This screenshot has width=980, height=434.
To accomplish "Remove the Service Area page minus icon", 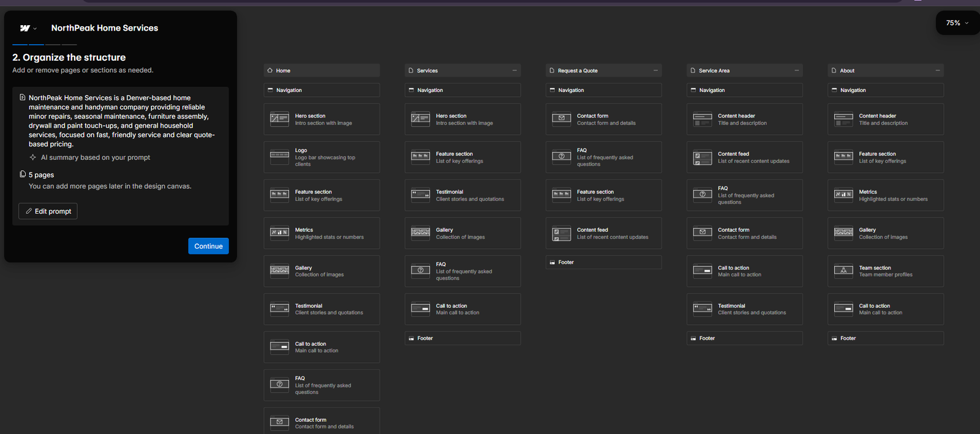I will pos(796,70).
